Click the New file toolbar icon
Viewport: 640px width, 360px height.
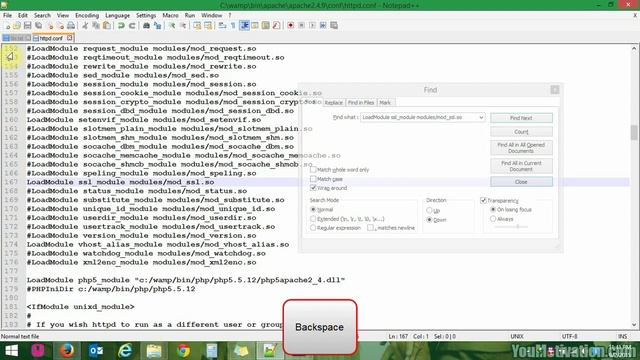point(7,26)
